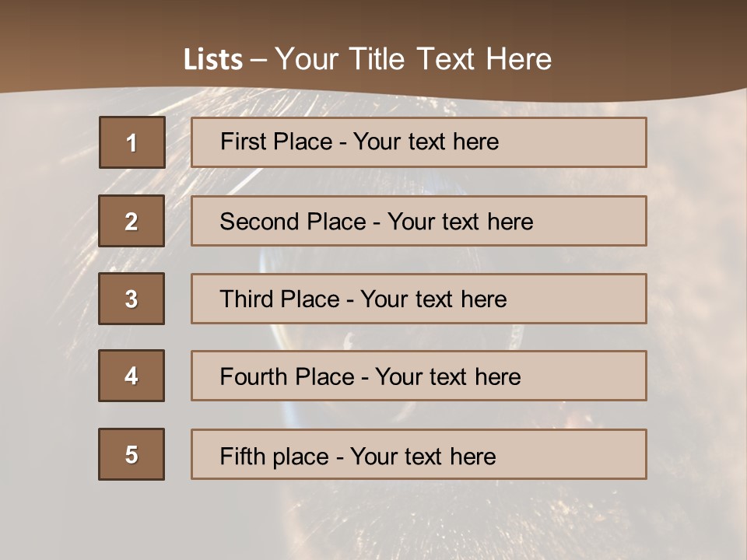Click the number 5 square
Viewport: 747px width, 560px height.
point(132,454)
